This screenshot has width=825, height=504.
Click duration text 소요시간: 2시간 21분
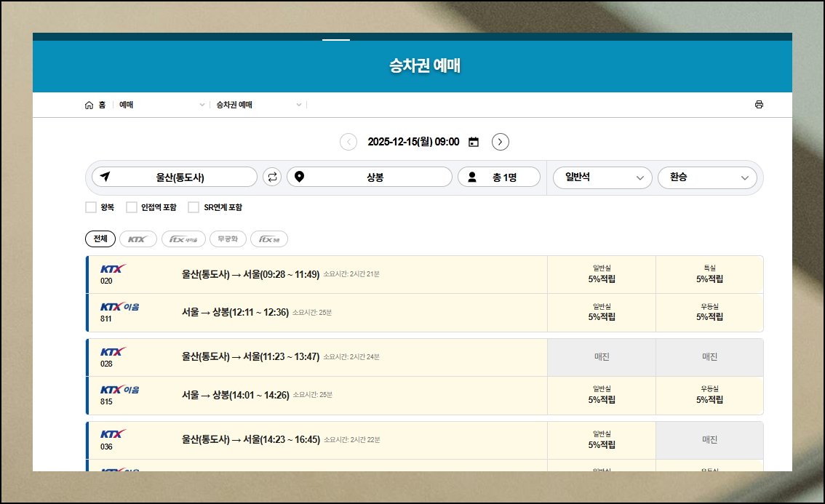(x=351, y=275)
